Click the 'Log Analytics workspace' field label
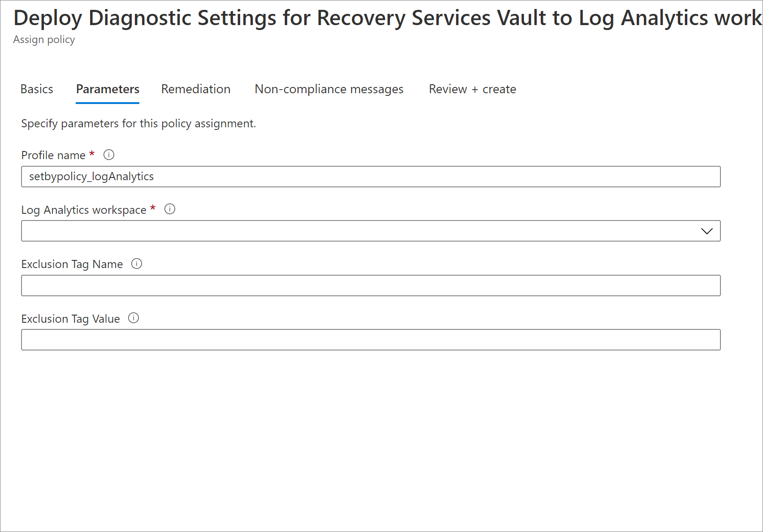763x532 pixels. coord(84,210)
